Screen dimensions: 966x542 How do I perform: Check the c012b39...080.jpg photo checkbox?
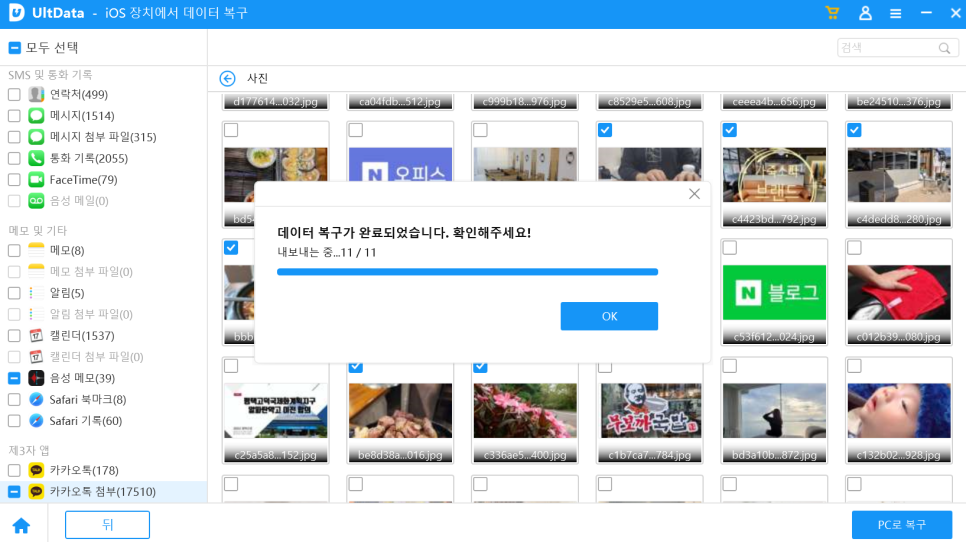pyautogui.click(x=854, y=248)
